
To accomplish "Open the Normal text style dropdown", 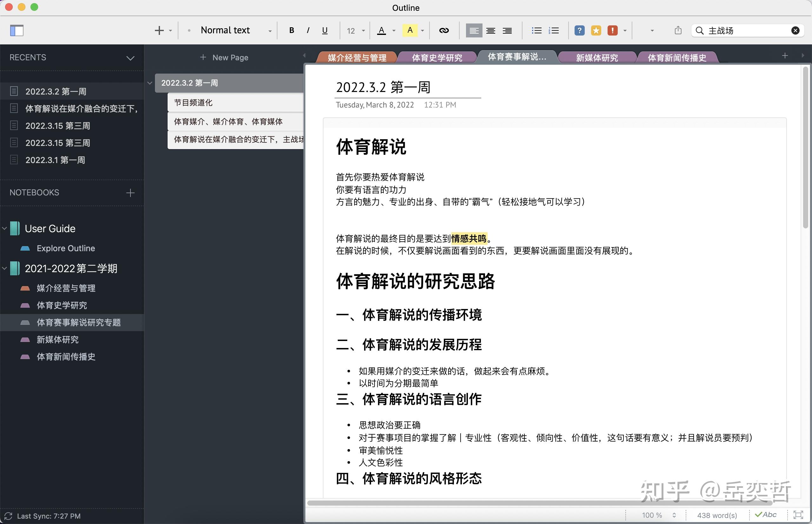I will pyautogui.click(x=269, y=30).
